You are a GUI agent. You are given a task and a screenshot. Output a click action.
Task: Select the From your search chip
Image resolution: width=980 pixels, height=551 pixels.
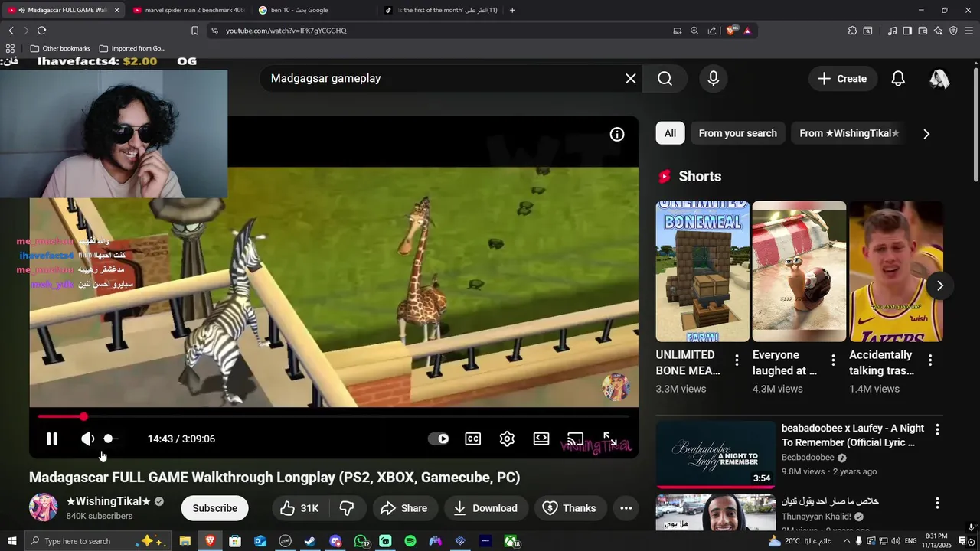pos(738,133)
